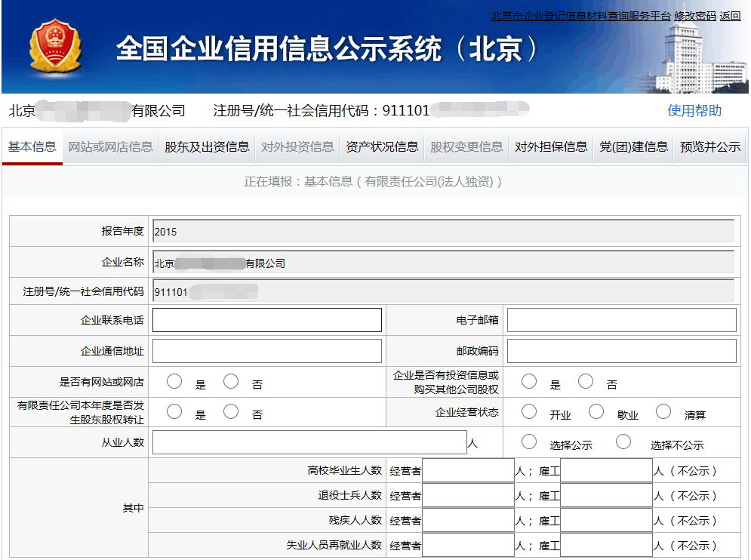The width and height of the screenshot is (751, 560).
Task: Select 是 for 是否有网站或网店
Action: 174,382
